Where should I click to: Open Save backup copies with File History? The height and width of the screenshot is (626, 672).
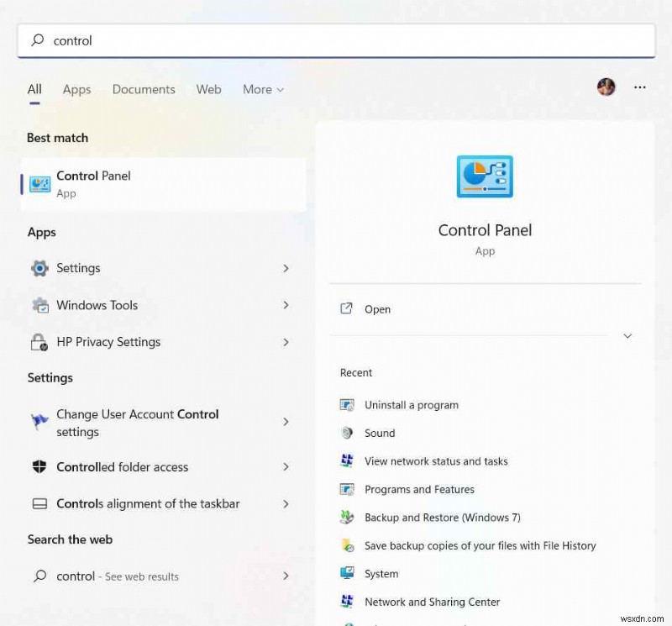pos(480,545)
